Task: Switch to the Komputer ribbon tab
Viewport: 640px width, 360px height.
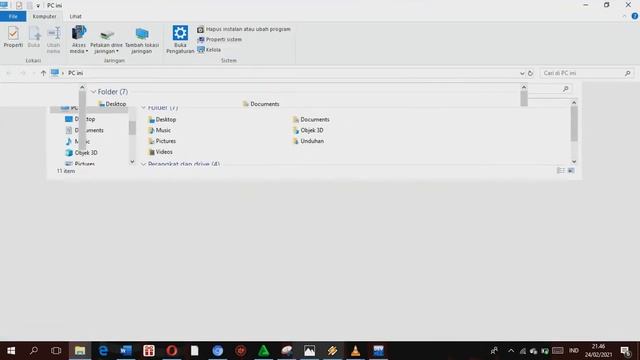Action: pyautogui.click(x=44, y=16)
